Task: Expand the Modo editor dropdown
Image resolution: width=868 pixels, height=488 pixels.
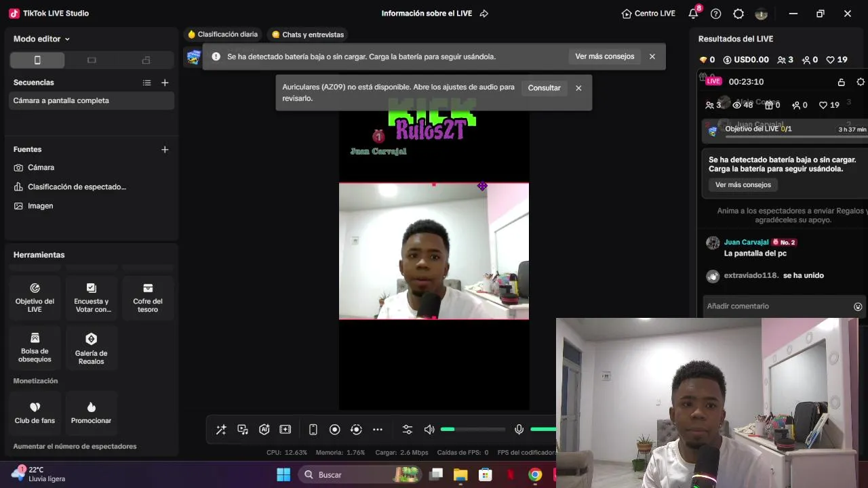Action: (41, 39)
